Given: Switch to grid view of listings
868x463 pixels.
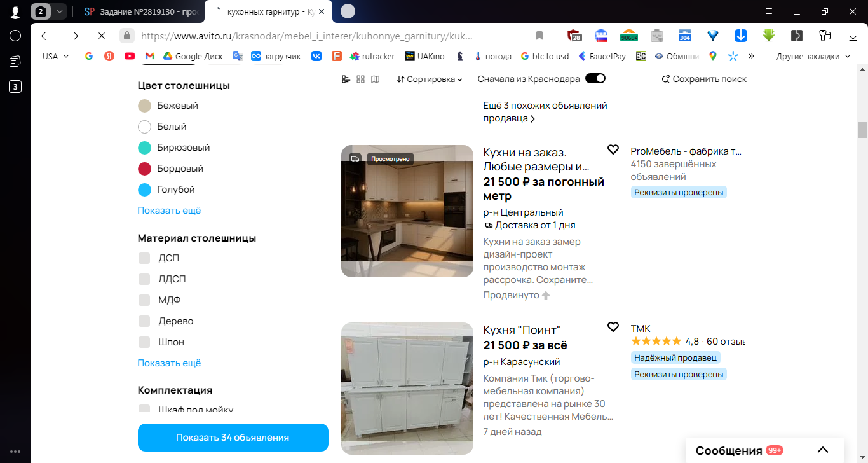Looking at the screenshot, I should (361, 79).
